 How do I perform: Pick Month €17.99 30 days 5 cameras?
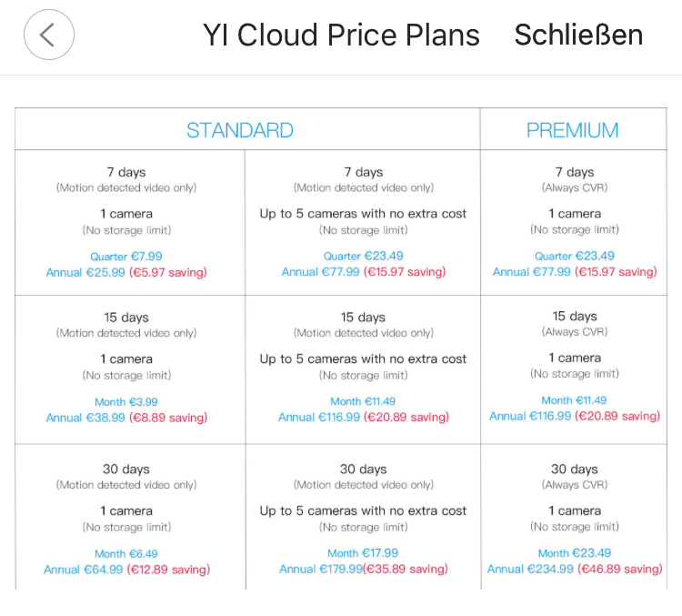363,553
